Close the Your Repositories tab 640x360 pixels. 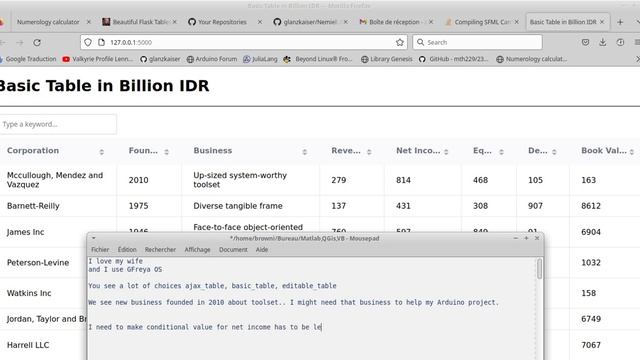click(x=260, y=22)
